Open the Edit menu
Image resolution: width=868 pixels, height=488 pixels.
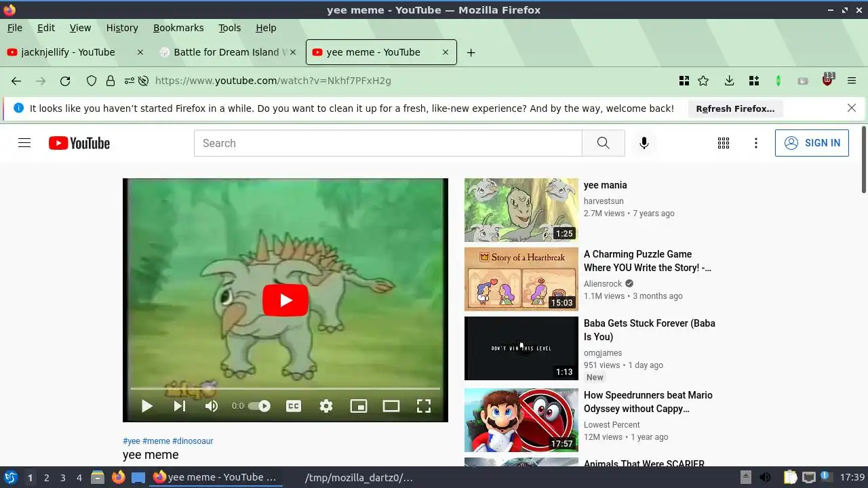46,28
